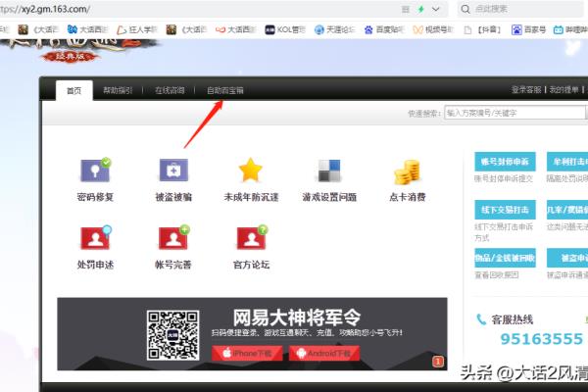Click the magnifier icon in browser search box
This screenshot has width=588, height=392.
(x=465, y=9)
